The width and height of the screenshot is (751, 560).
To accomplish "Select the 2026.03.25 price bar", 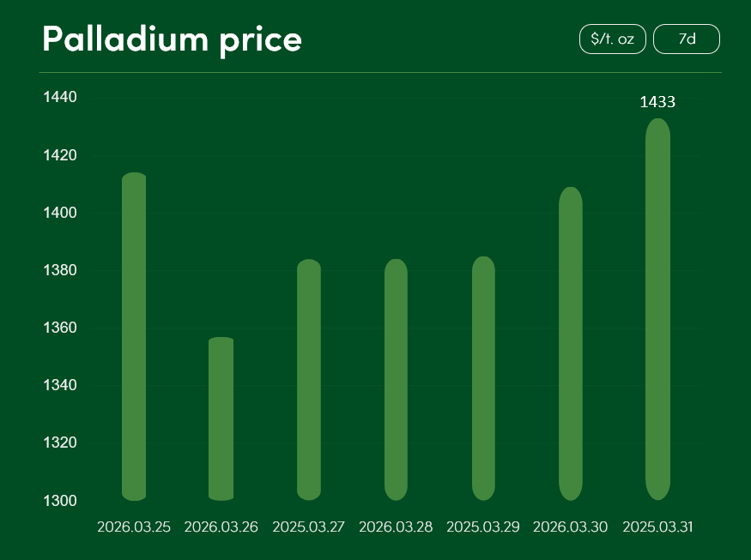I will click(x=134, y=336).
